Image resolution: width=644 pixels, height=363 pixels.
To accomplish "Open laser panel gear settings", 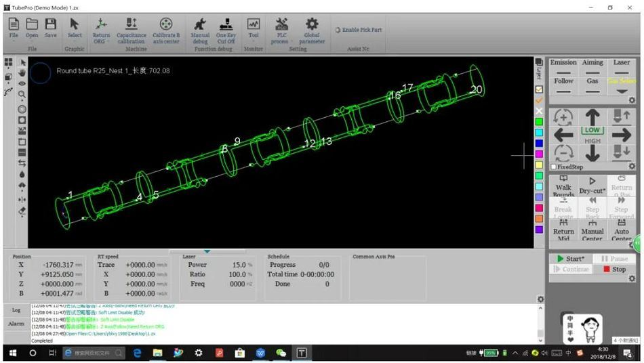I will [x=632, y=100].
